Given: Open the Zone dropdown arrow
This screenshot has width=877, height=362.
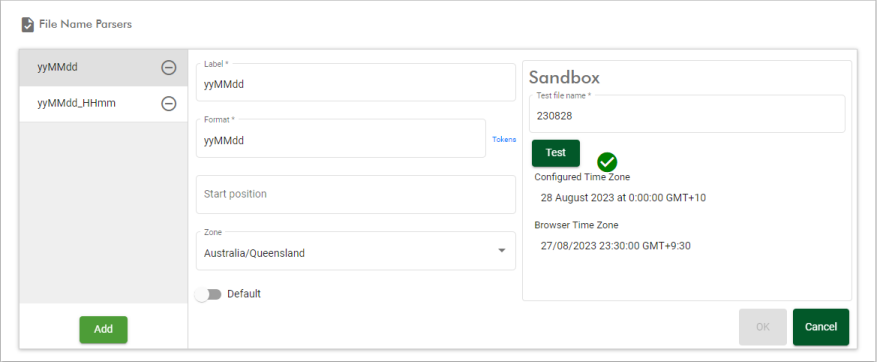Looking at the screenshot, I should tap(502, 250).
